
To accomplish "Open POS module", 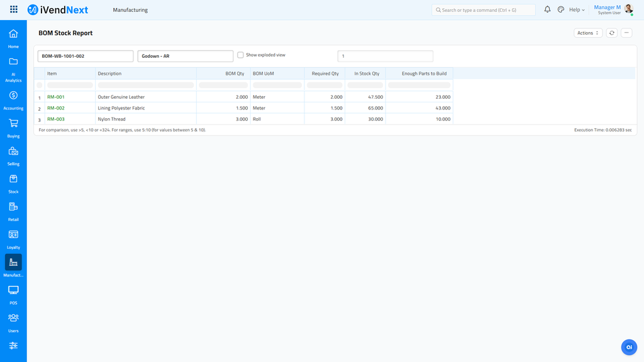I will pos(13,295).
